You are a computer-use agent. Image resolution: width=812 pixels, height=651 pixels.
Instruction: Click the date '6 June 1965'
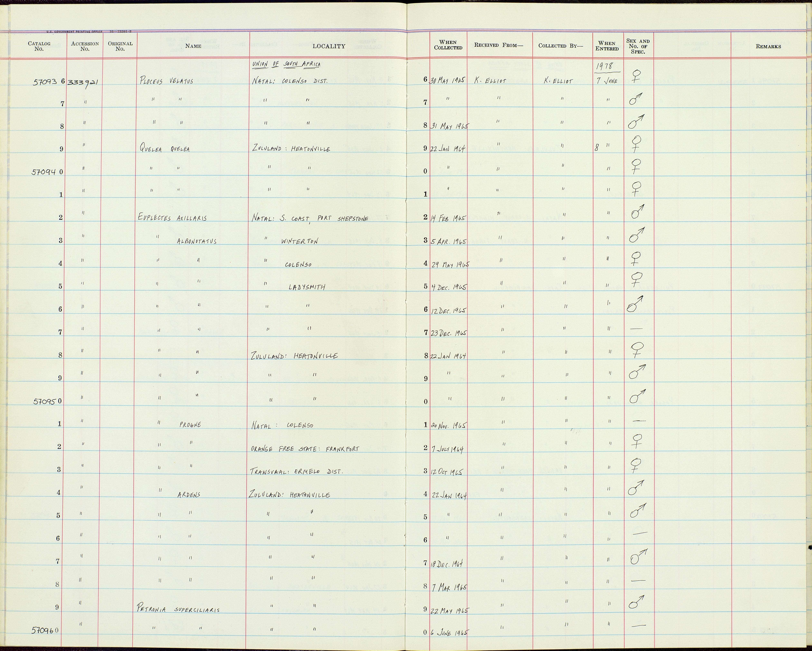(x=449, y=633)
